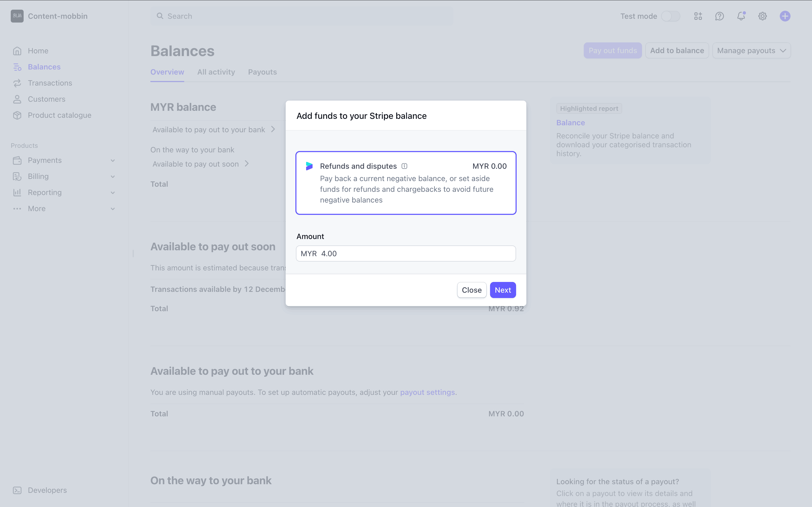812x507 pixels.
Task: Switch to the All activity tab
Action: [x=216, y=72]
